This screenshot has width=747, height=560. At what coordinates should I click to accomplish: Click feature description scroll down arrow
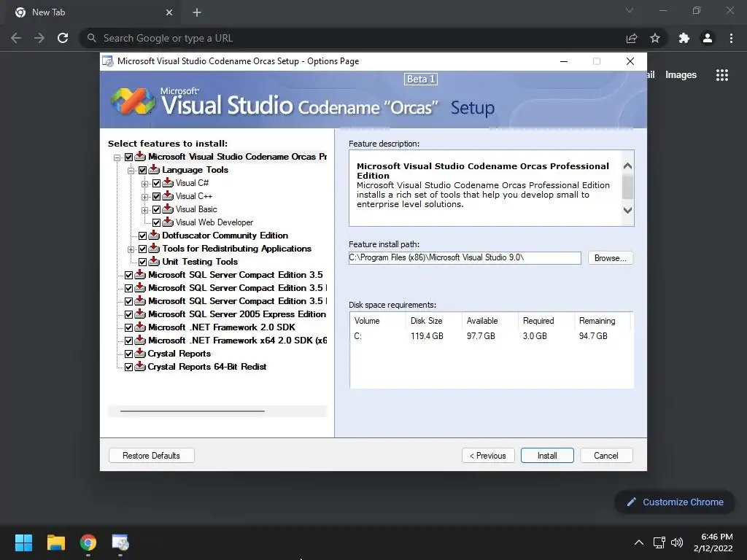click(x=628, y=210)
